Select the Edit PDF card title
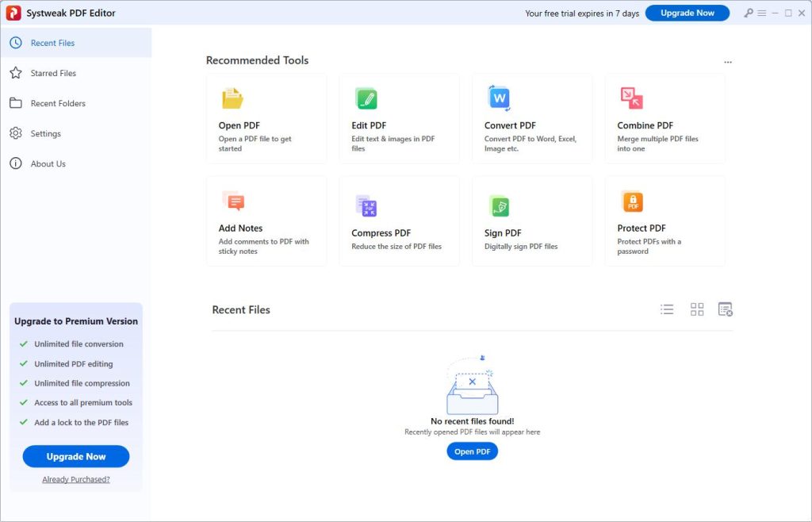The image size is (812, 522). pyautogui.click(x=369, y=125)
